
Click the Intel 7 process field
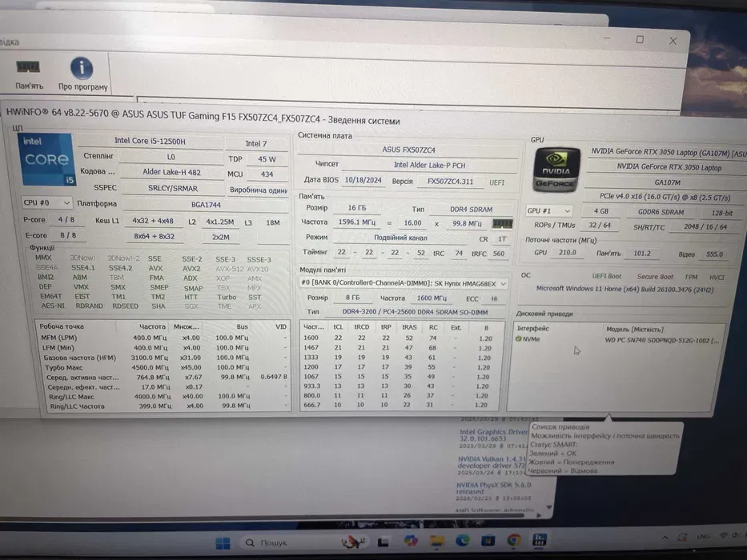click(256, 143)
